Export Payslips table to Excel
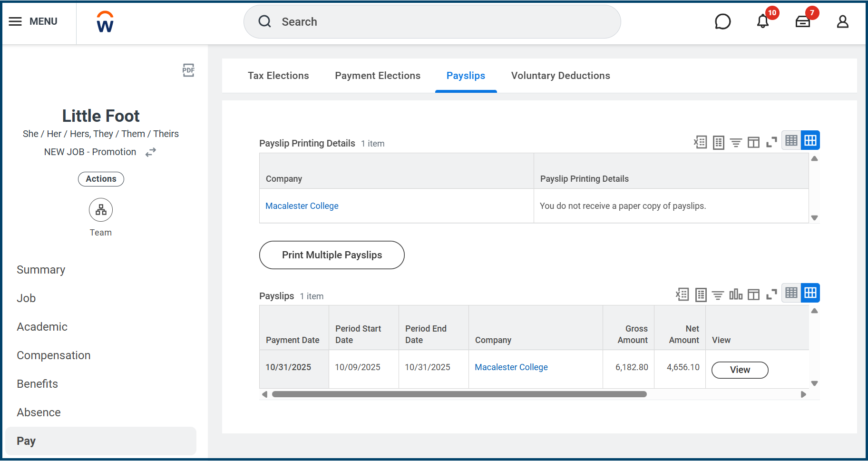Image resolution: width=868 pixels, height=461 pixels. 683,294
